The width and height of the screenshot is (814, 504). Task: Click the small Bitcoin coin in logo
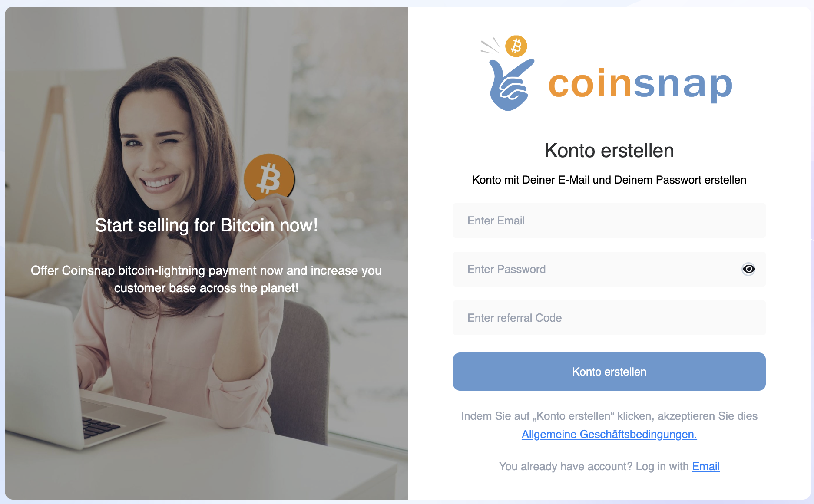(516, 46)
